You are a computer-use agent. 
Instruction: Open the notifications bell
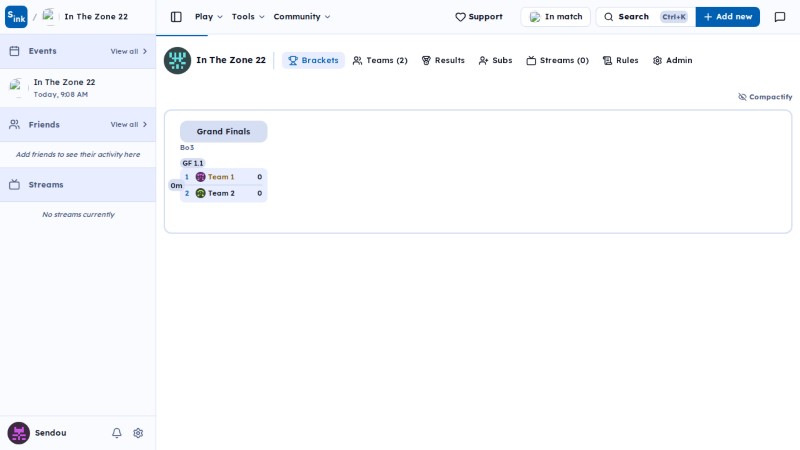117,433
